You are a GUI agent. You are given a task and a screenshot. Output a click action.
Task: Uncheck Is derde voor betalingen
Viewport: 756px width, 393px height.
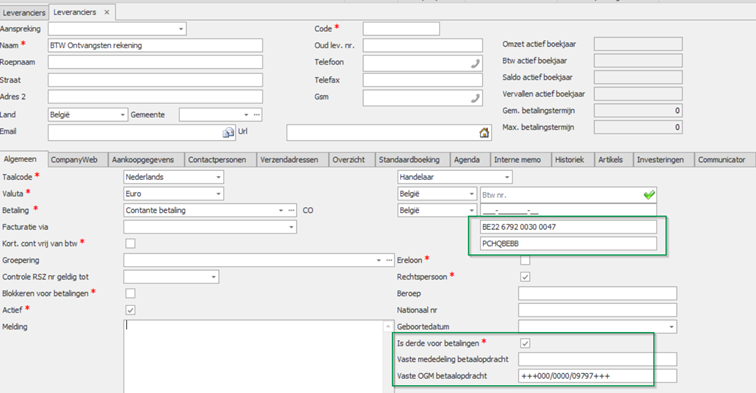tap(525, 343)
